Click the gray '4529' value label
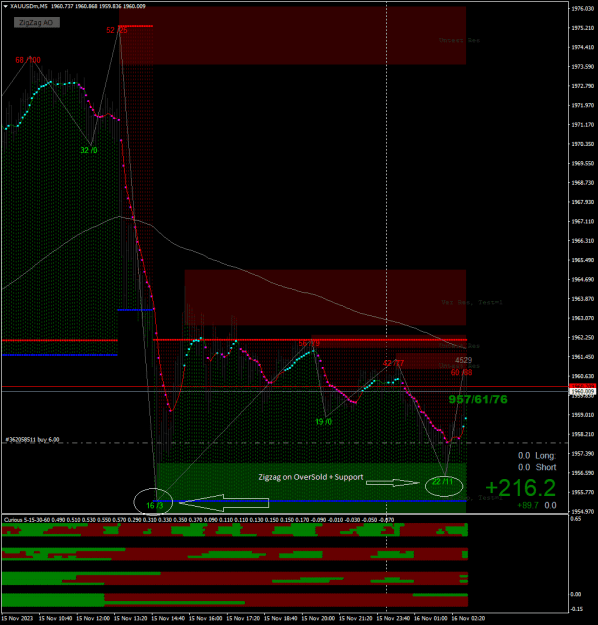 [x=463, y=360]
